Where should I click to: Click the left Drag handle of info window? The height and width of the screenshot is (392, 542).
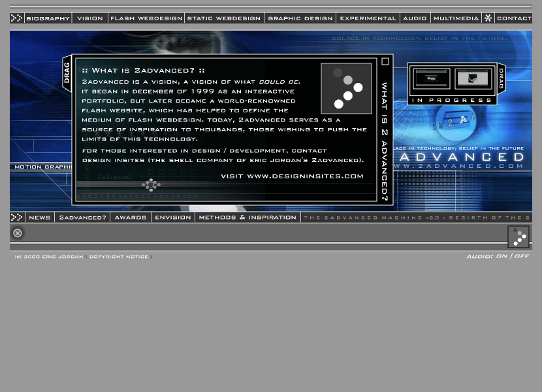click(67, 73)
